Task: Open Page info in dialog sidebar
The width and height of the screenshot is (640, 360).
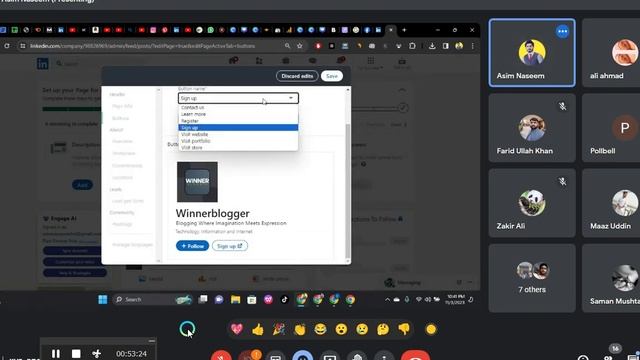Action: point(122,106)
